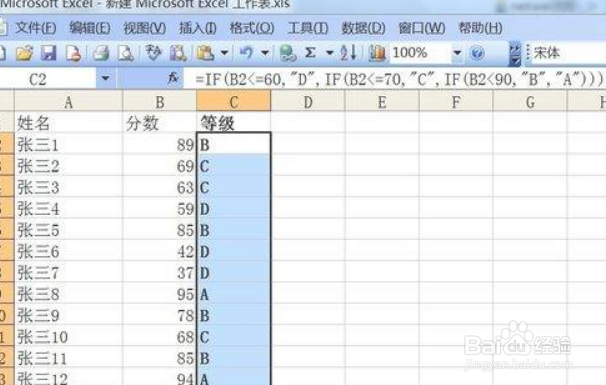Click the Insert Hyperlink globe icon
Viewport: 606px width, 385px height.
288,53
